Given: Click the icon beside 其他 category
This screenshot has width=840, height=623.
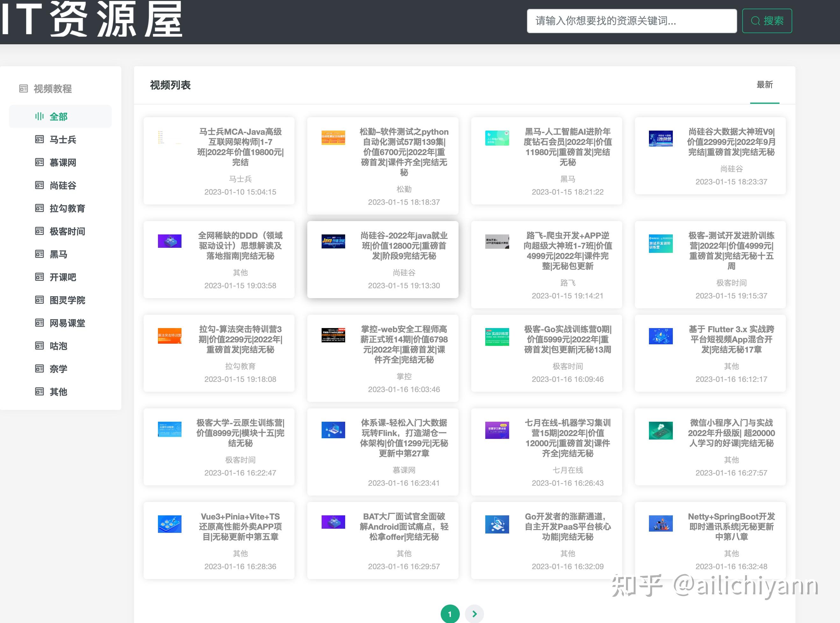Looking at the screenshot, I should [x=39, y=392].
